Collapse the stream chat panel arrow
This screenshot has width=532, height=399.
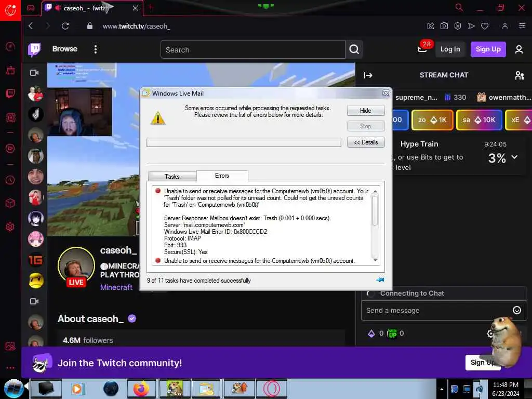[368, 75]
